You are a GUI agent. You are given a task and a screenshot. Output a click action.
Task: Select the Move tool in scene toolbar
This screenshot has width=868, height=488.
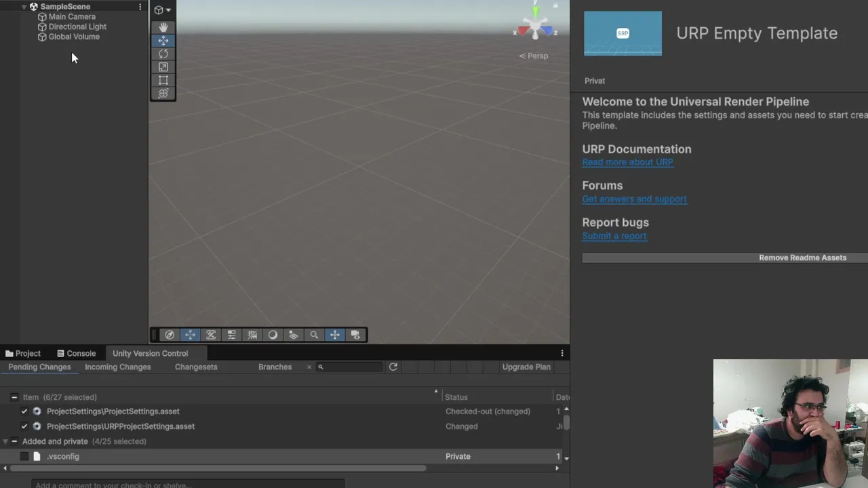pos(163,41)
